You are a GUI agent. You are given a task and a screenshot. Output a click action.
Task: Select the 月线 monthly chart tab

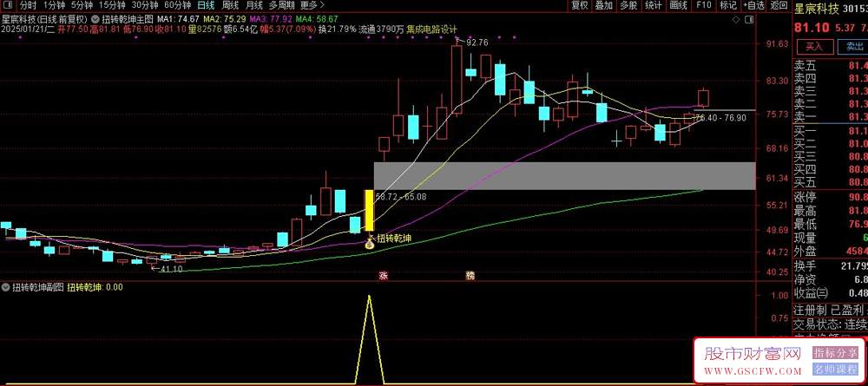(x=253, y=5)
